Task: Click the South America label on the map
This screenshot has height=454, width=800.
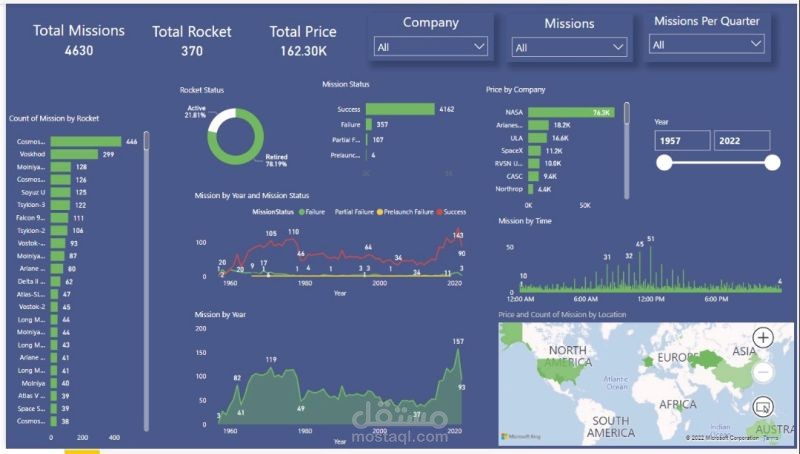Action: (611, 427)
